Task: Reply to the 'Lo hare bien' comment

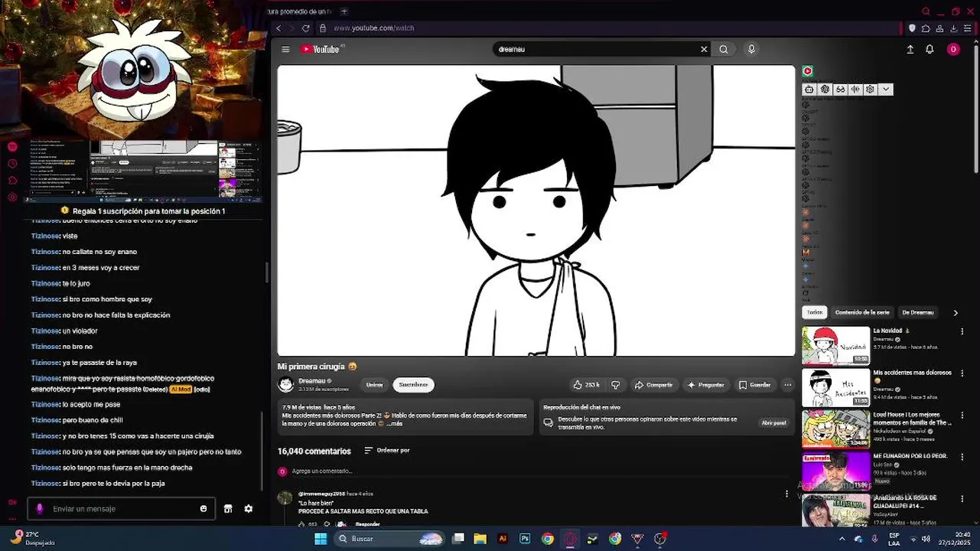Action: coord(368,524)
